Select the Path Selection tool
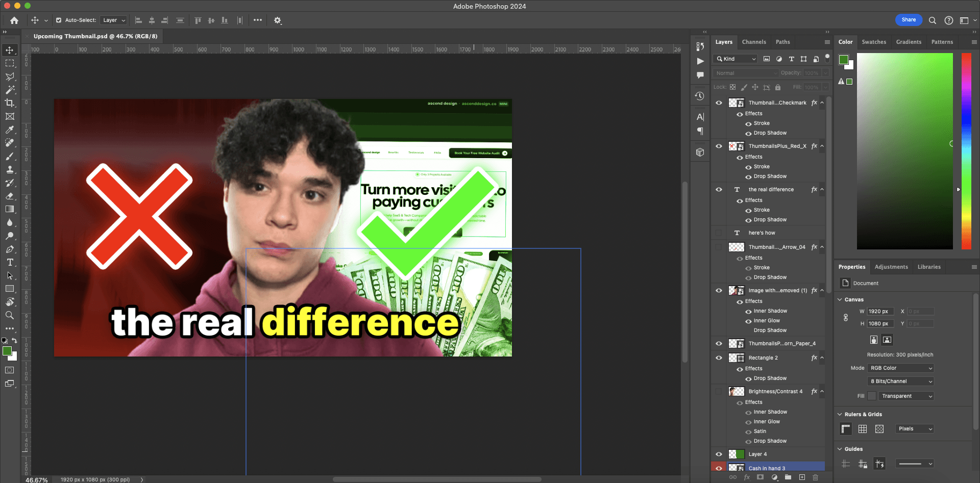980x483 pixels. pyautogui.click(x=10, y=275)
